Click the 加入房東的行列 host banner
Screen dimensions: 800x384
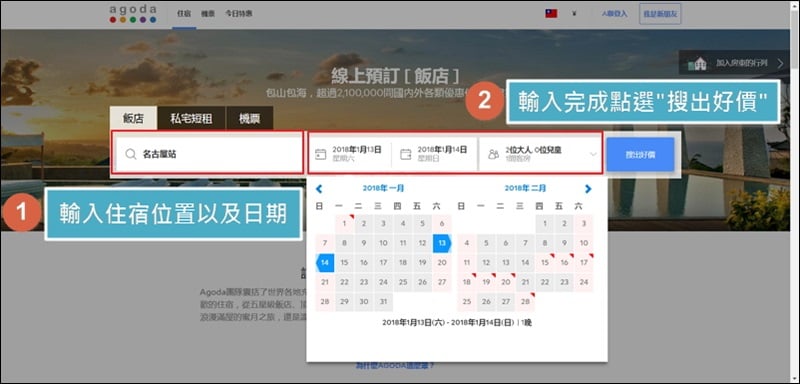pos(734,63)
